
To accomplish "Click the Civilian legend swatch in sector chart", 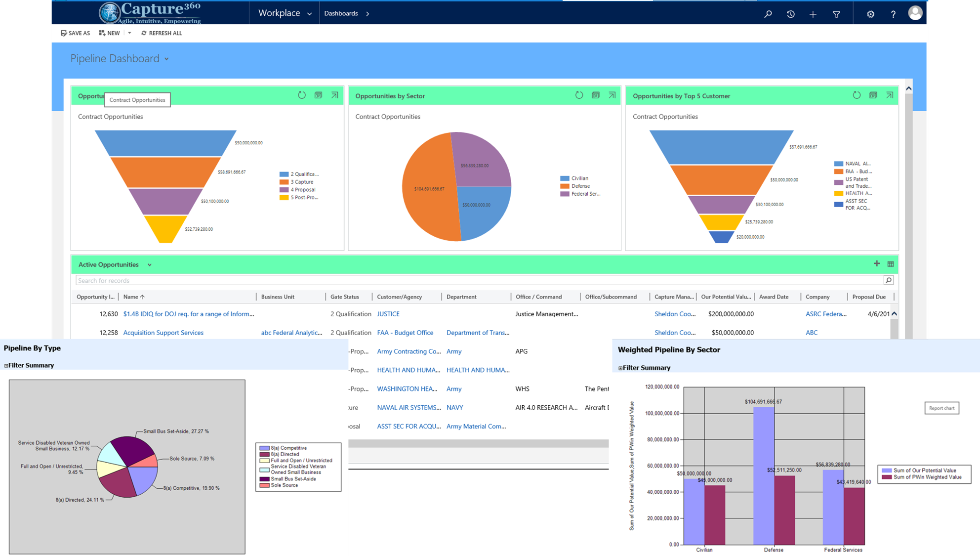I will 565,178.
